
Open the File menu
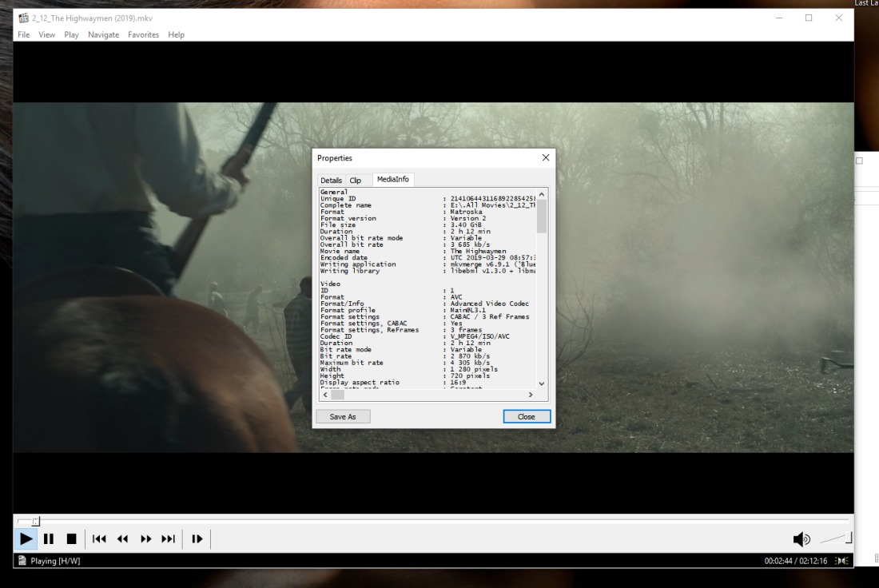click(24, 34)
